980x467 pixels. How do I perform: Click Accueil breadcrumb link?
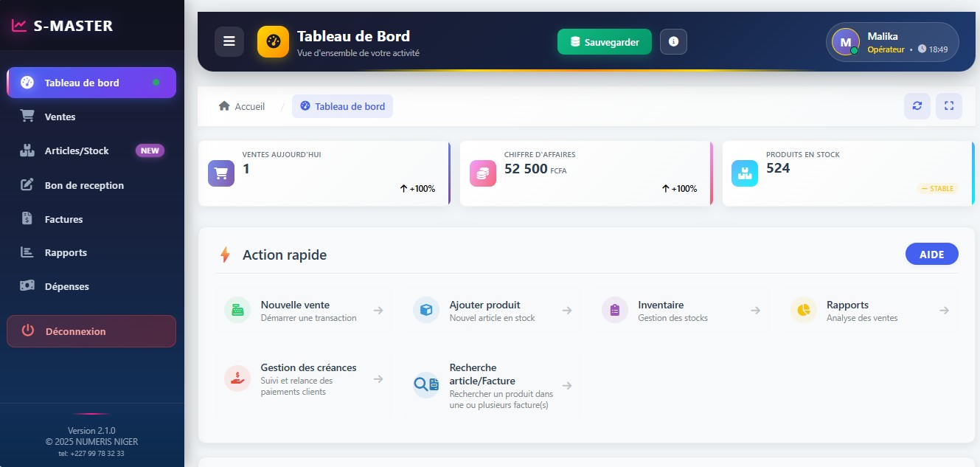pyautogui.click(x=242, y=106)
